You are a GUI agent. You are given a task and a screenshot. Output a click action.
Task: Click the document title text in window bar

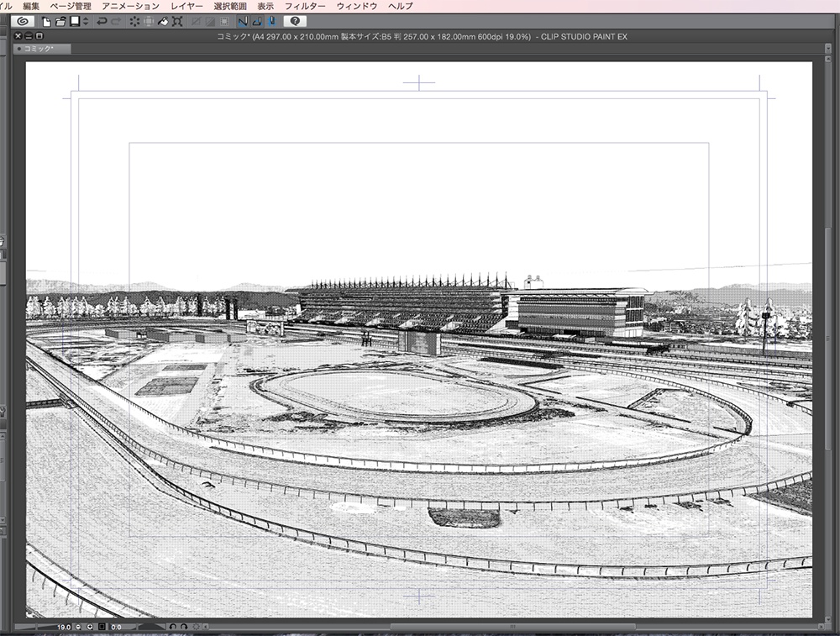(x=422, y=36)
